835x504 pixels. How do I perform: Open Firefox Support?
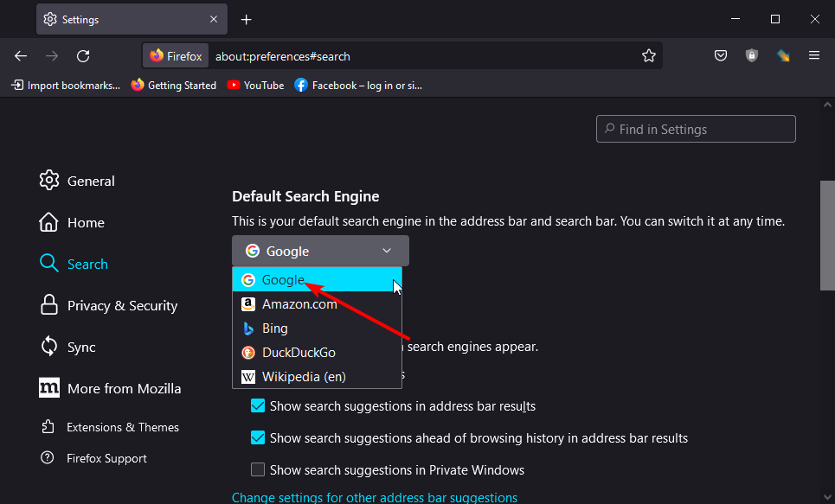93,458
